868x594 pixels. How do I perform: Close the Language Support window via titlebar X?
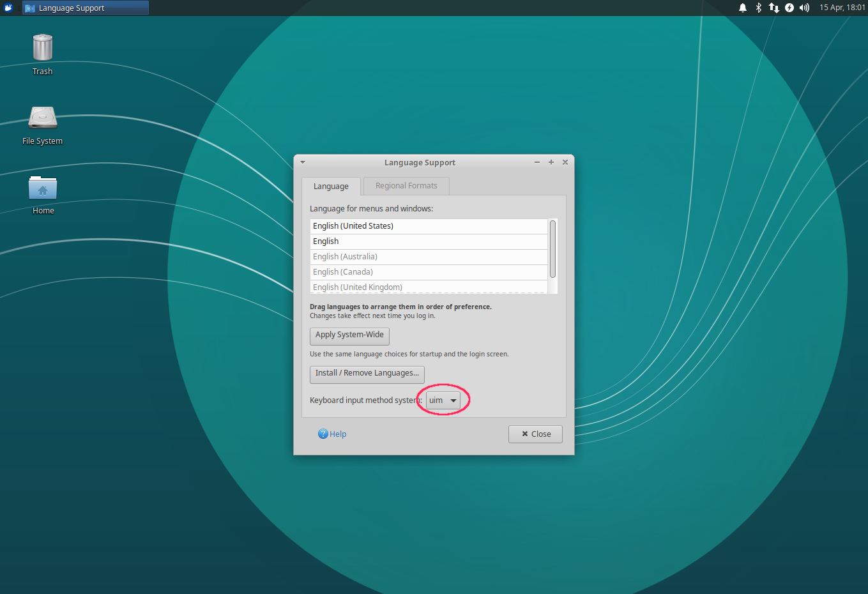coord(565,162)
